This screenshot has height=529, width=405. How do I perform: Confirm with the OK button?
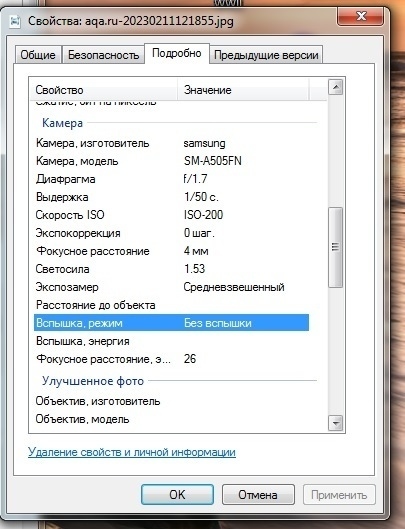(x=177, y=495)
